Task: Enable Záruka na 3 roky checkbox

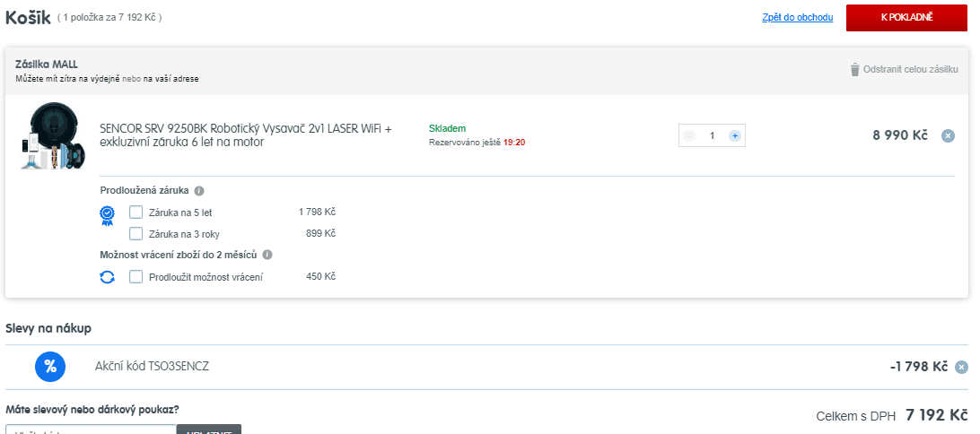Action: [x=136, y=234]
